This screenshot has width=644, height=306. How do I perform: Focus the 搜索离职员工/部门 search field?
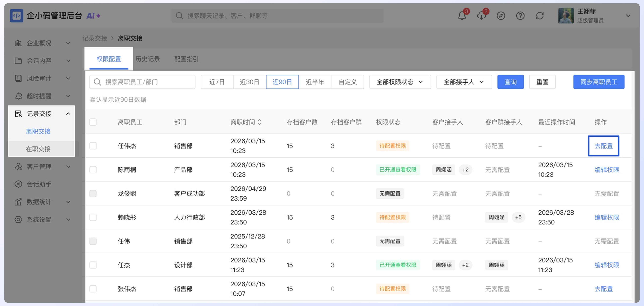click(142, 82)
